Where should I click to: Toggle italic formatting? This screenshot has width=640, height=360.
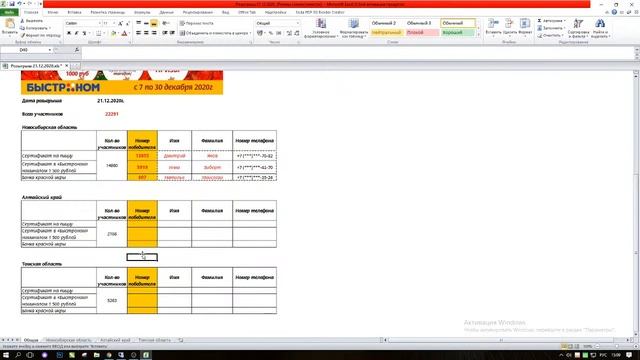point(76,33)
